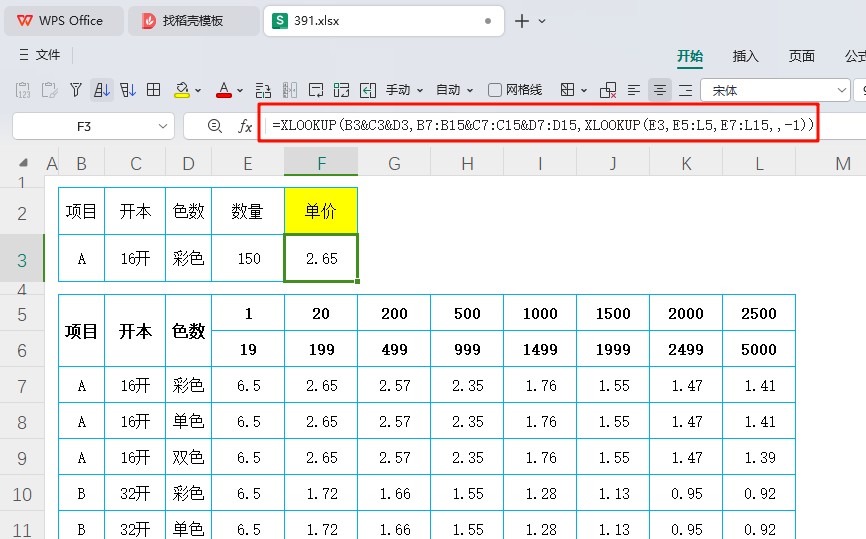This screenshot has height=539, width=866.
Task: Select cell F3 showing 2.65
Action: click(x=321, y=258)
